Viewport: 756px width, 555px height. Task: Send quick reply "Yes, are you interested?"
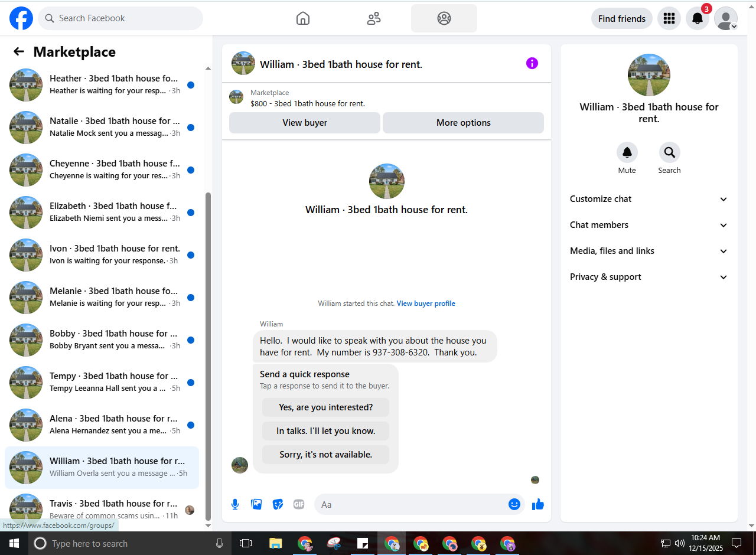point(326,407)
